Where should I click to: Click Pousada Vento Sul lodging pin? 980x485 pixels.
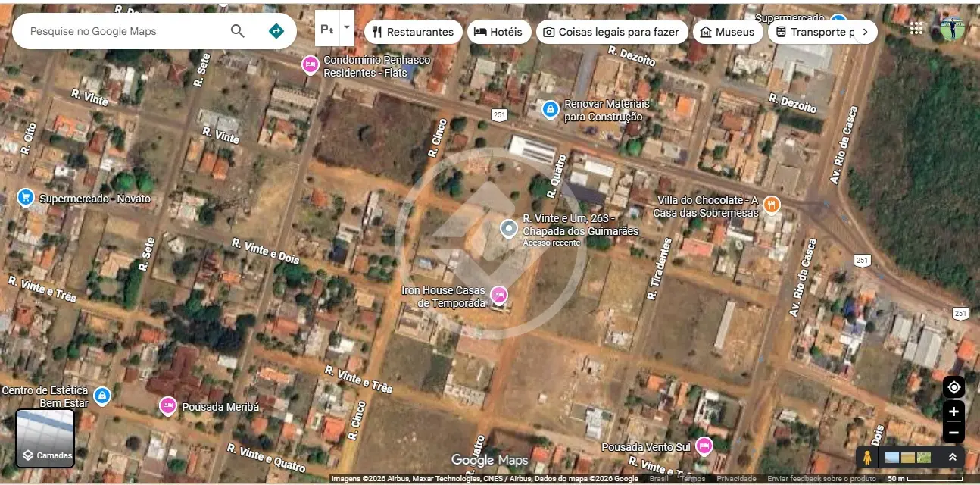tap(704, 446)
